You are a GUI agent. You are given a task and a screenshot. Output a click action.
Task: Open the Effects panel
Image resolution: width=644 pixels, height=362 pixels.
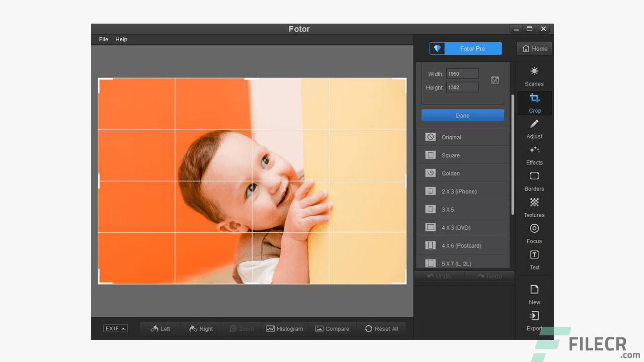pos(534,155)
